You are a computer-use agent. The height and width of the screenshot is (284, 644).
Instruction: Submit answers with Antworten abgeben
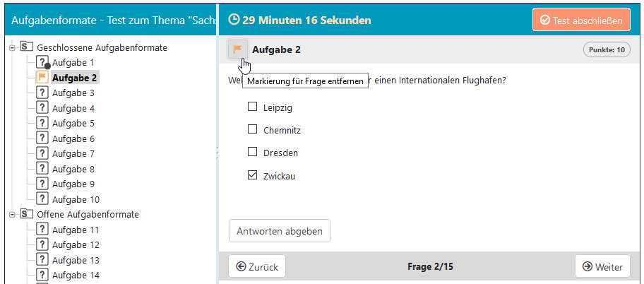(279, 231)
